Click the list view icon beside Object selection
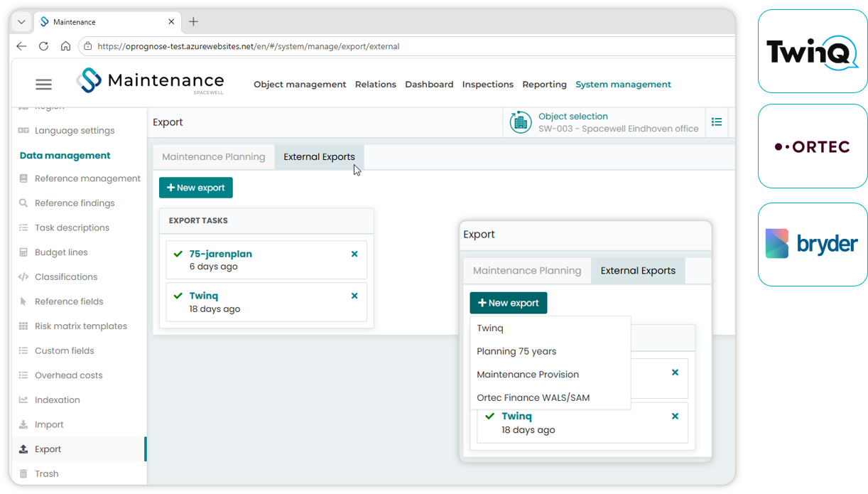868x494 pixels. tap(717, 122)
